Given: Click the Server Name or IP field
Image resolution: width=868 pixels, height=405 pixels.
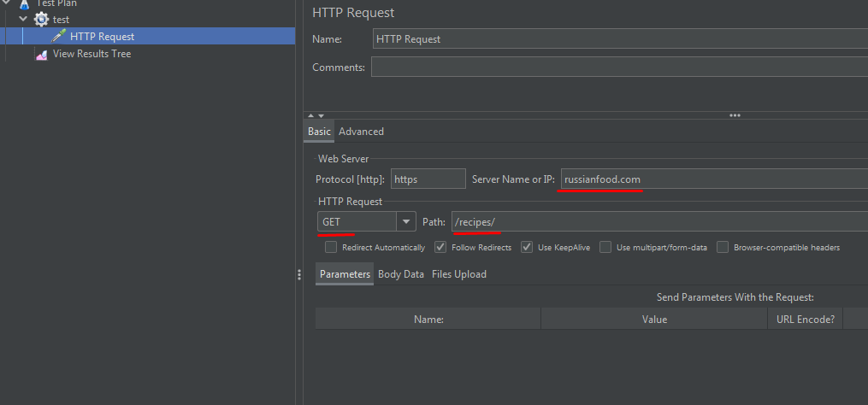Looking at the screenshot, I should pos(714,179).
